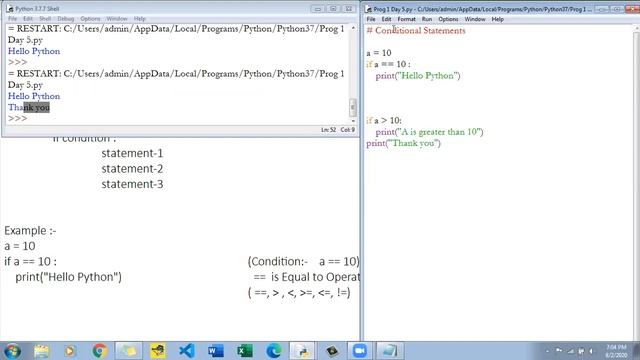The width and height of the screenshot is (640, 360).
Task: Open Format menu in the editor window
Action: (x=407, y=19)
